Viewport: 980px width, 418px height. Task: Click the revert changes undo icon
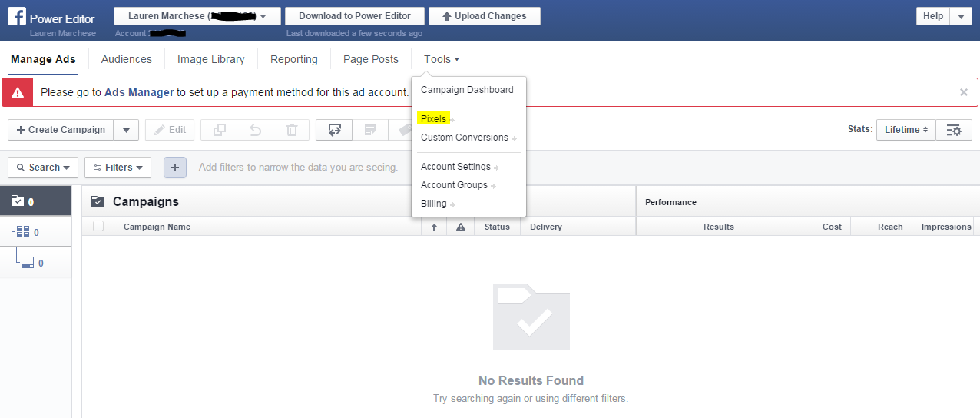pyautogui.click(x=255, y=130)
